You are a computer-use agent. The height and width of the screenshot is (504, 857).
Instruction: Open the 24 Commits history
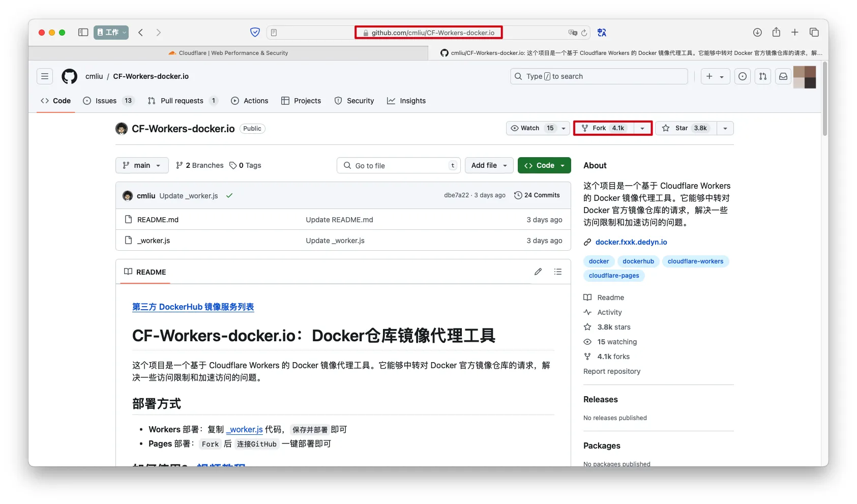(x=537, y=195)
